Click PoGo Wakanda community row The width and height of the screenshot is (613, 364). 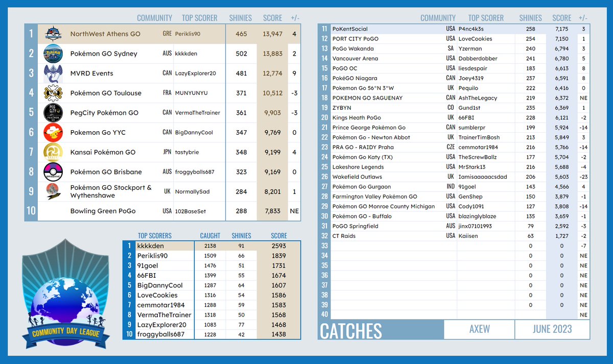click(459, 48)
